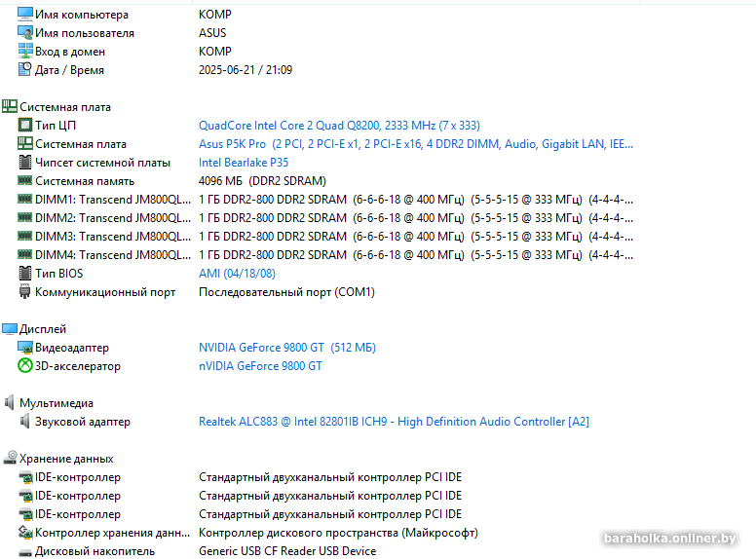Screen dimensions: 756x559
Task: Click the domain icon beside Вход в домен
Action: click(x=25, y=51)
